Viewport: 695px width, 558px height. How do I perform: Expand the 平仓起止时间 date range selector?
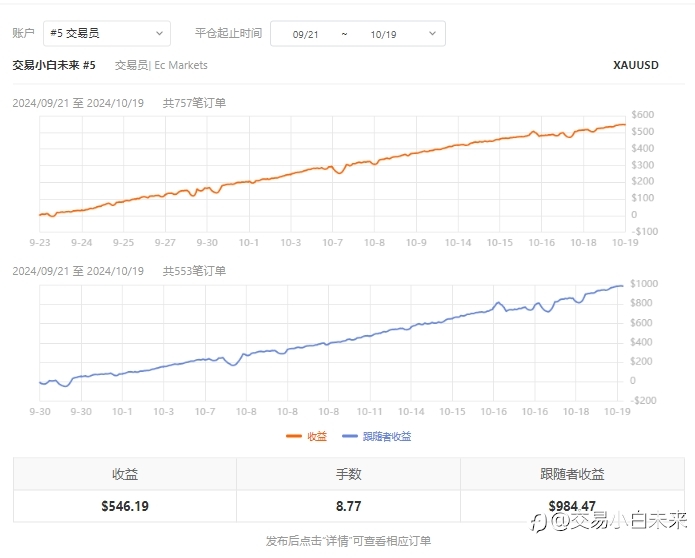(x=358, y=34)
